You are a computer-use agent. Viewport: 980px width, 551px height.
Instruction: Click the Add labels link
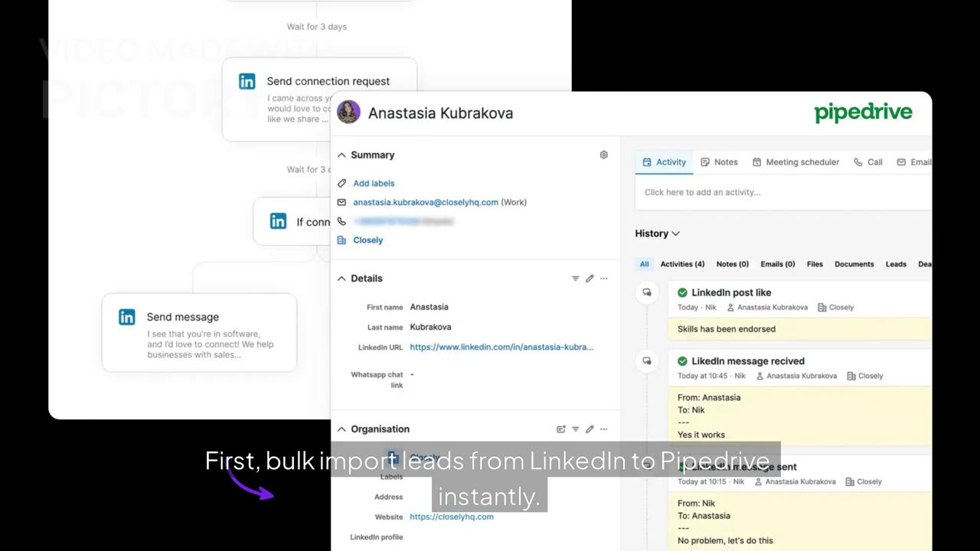coord(374,184)
